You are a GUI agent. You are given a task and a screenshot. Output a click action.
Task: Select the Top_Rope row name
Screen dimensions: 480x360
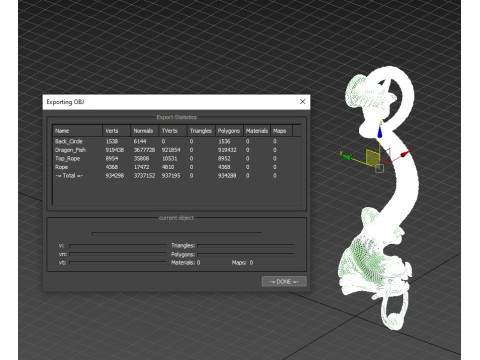[x=67, y=159]
